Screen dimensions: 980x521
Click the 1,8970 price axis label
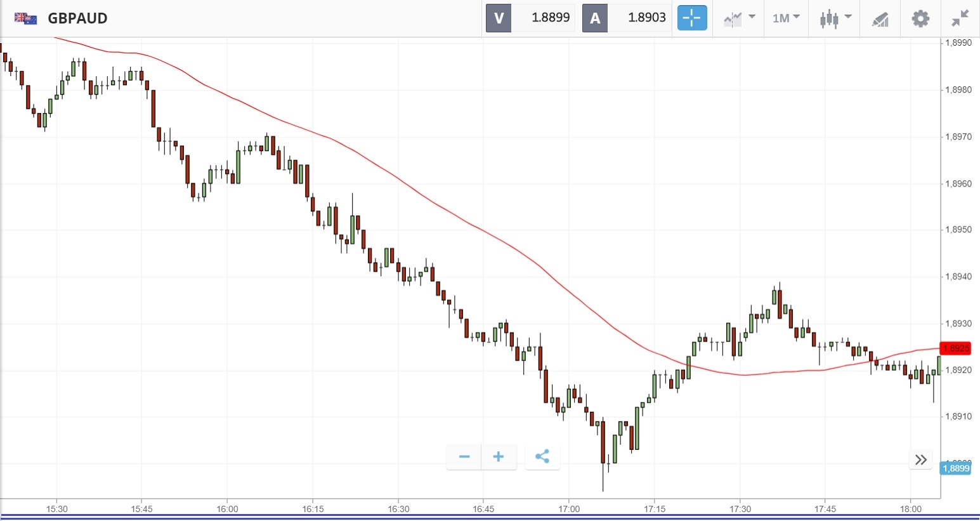958,137
